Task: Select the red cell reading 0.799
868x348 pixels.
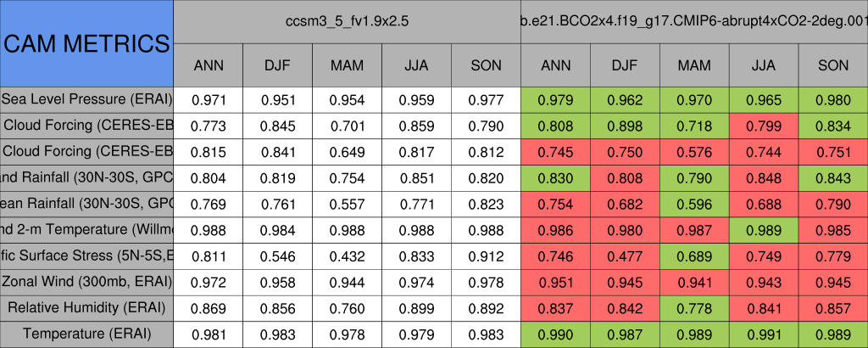Action: 764,126
